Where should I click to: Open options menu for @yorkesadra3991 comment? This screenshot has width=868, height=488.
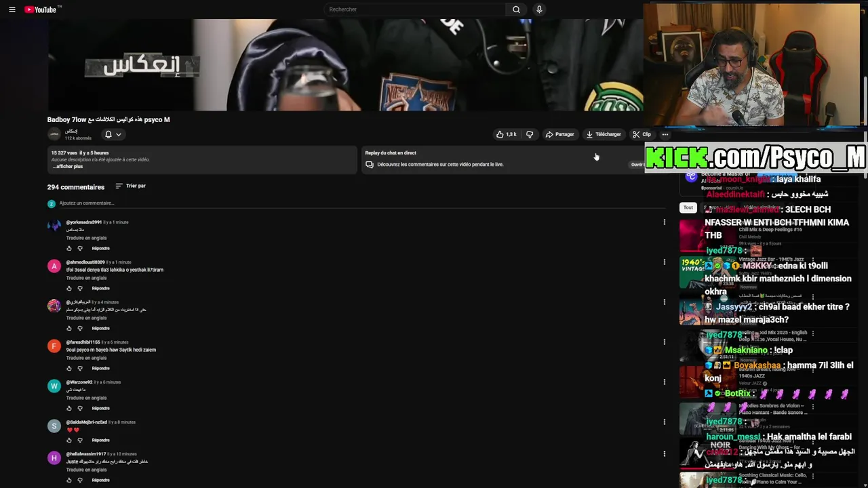coord(664,222)
